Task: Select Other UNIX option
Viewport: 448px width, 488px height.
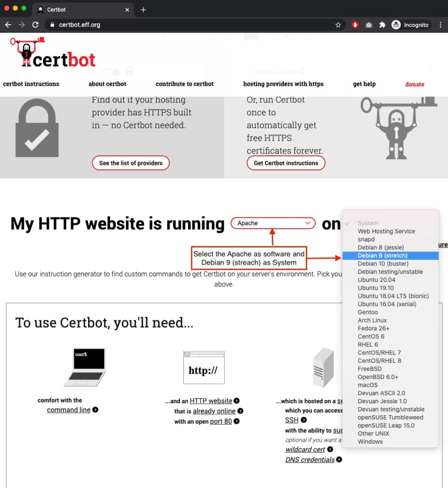Action: coord(390,434)
